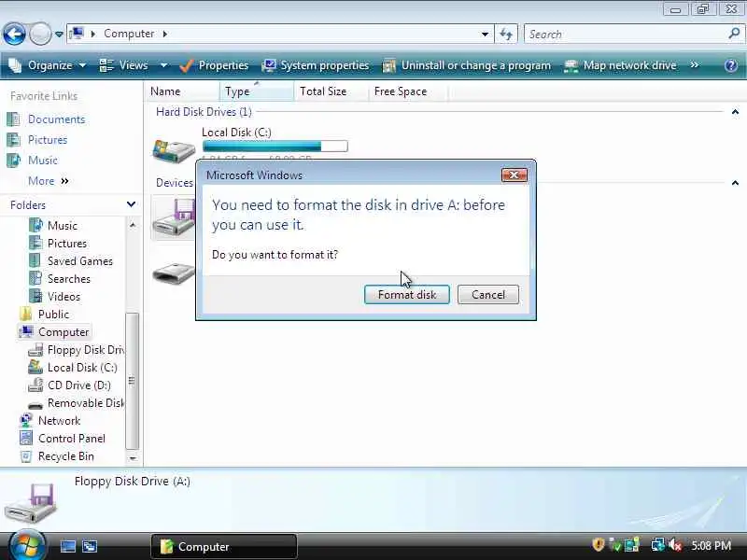Select the floppy drive icon in Devices
747x560 pixels.
174,217
